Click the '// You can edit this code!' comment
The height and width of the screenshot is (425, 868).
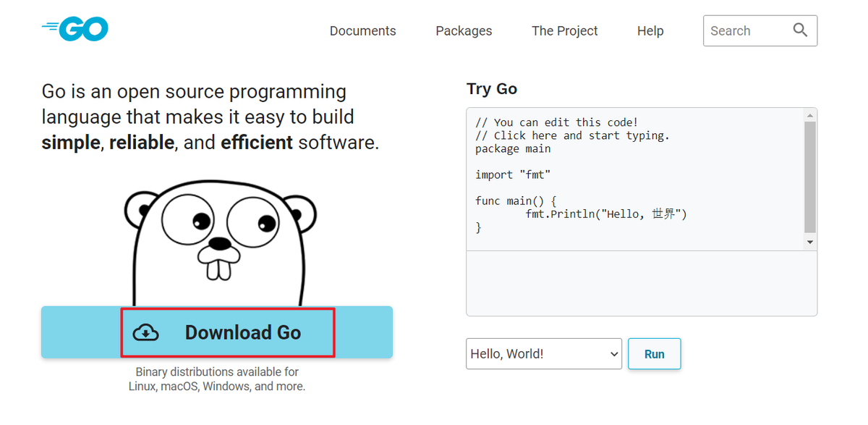click(557, 122)
